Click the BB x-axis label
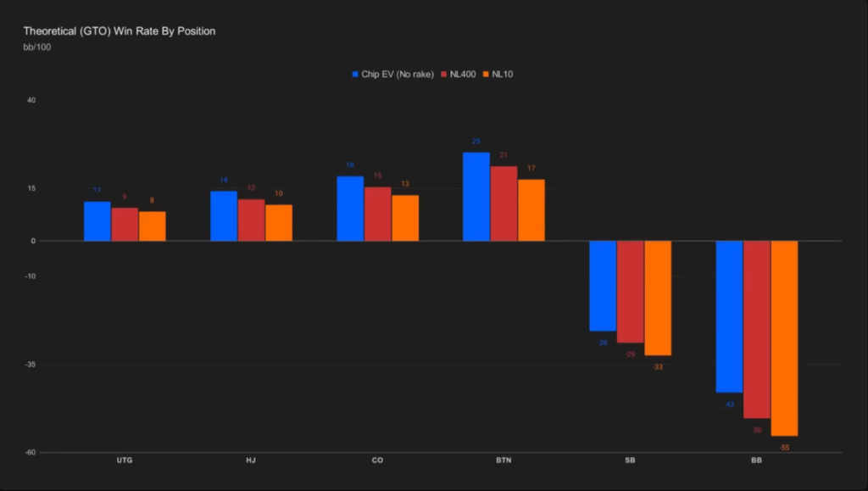868x491 pixels. pos(756,460)
